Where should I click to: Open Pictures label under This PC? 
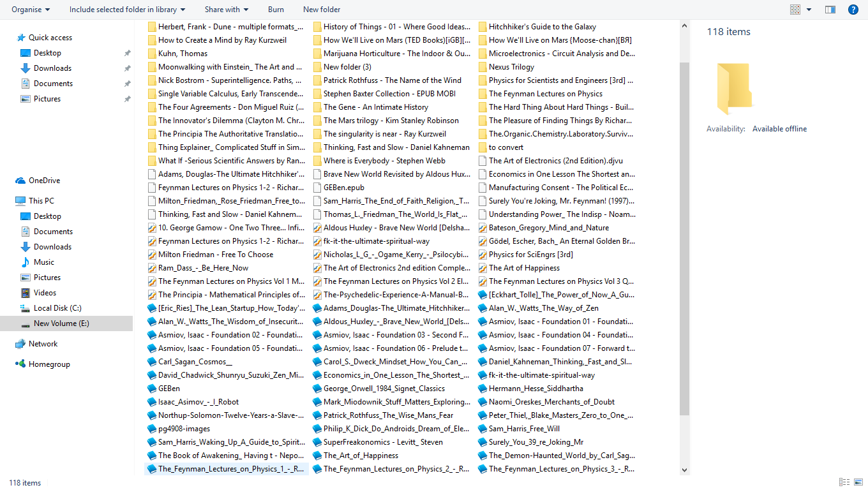[x=47, y=278]
